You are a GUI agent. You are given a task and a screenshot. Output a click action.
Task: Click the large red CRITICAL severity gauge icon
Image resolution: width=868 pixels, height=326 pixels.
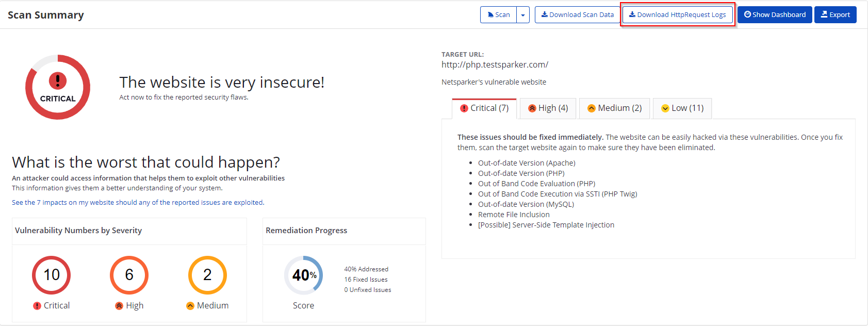(58, 87)
